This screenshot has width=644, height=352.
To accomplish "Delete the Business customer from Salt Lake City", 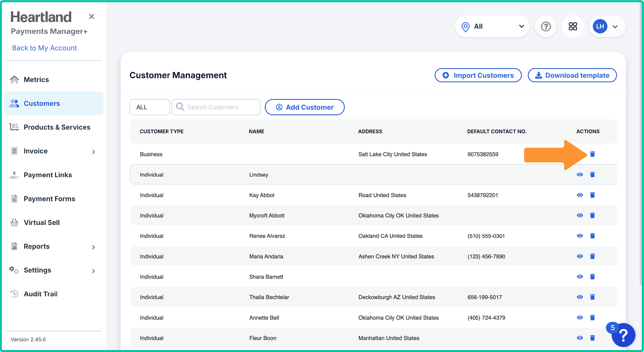I will click(592, 154).
